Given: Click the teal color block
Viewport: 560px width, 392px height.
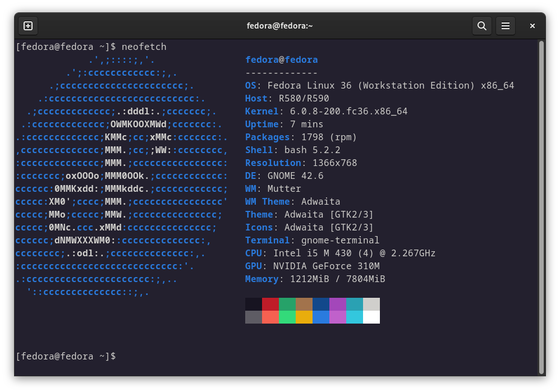Looking at the screenshot, I should pos(355,304).
